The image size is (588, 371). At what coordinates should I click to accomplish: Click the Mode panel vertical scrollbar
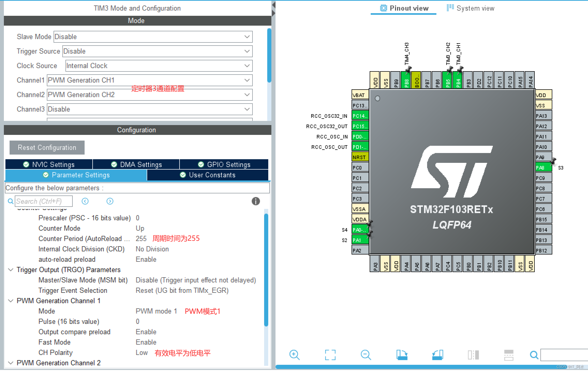(269, 55)
